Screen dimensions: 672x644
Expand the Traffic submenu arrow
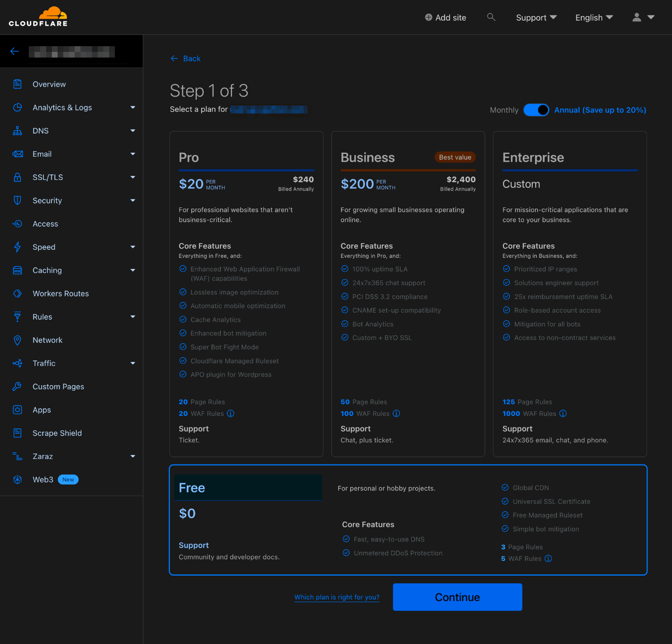133,364
